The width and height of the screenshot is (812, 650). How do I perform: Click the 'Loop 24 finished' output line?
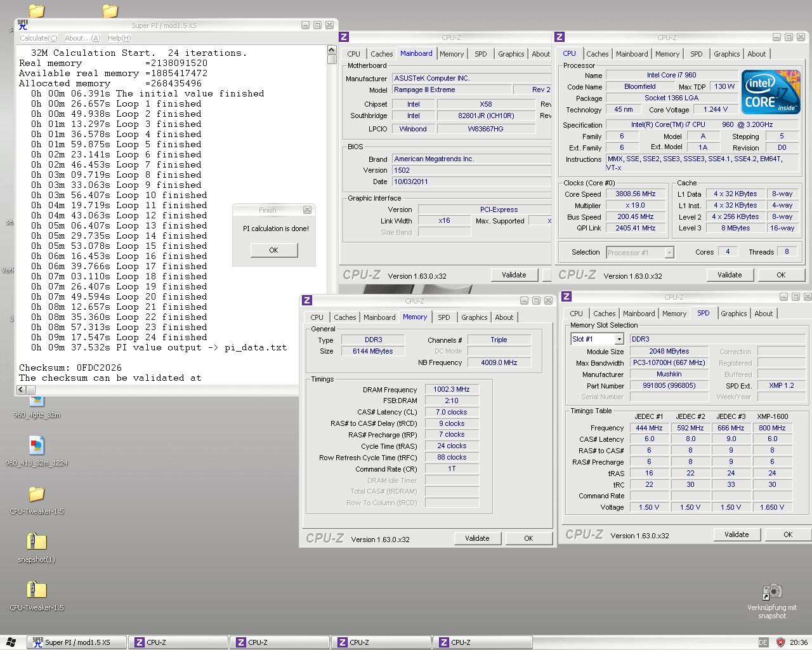click(119, 338)
